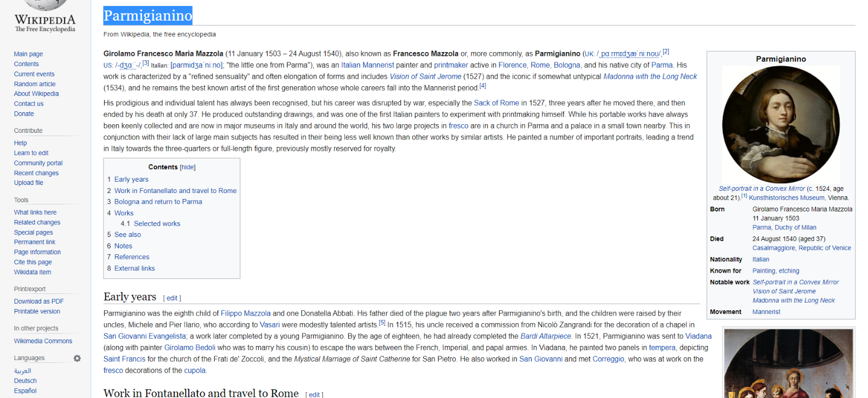
Task: Open the Madonna painting thumbnail below infobox
Action: click(788, 363)
